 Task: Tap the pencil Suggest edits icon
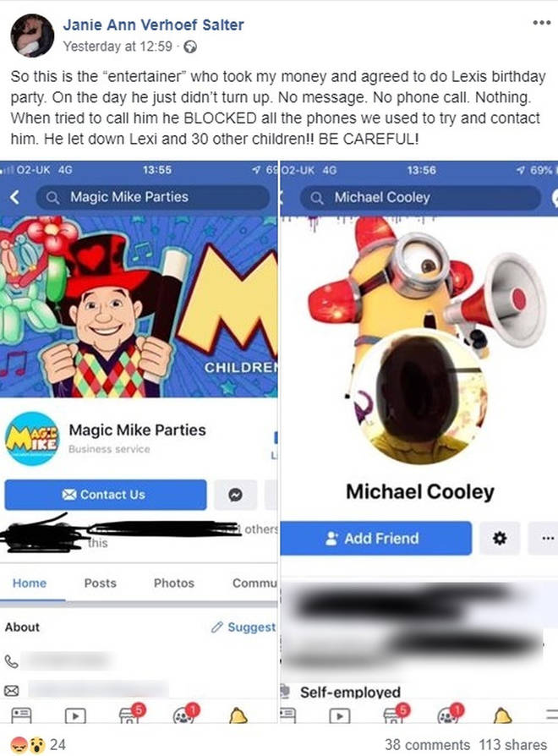[217, 627]
